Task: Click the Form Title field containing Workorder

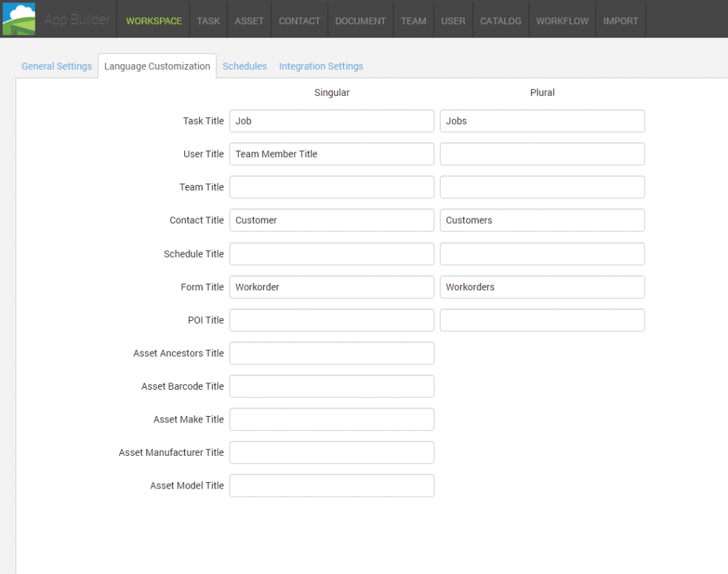Action: pos(331,287)
